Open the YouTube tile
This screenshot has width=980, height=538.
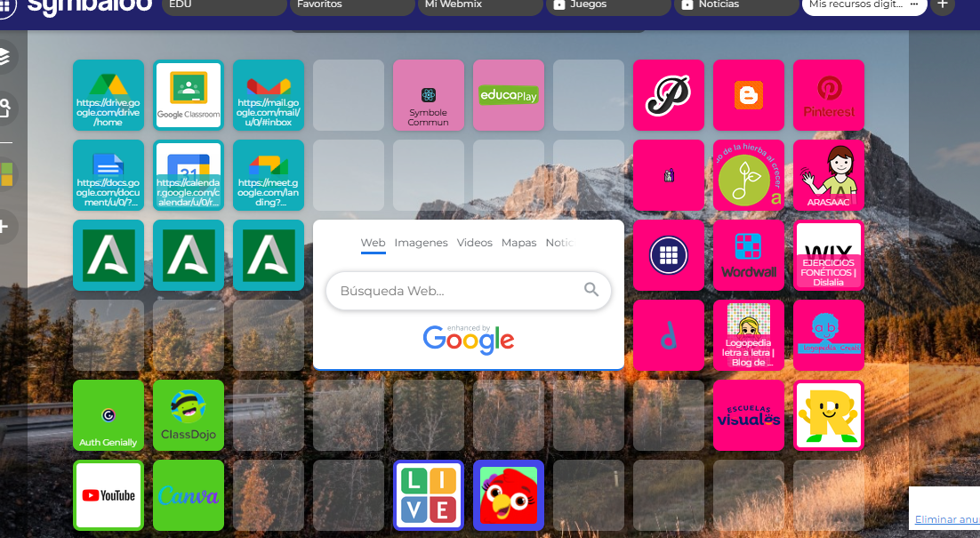(108, 495)
